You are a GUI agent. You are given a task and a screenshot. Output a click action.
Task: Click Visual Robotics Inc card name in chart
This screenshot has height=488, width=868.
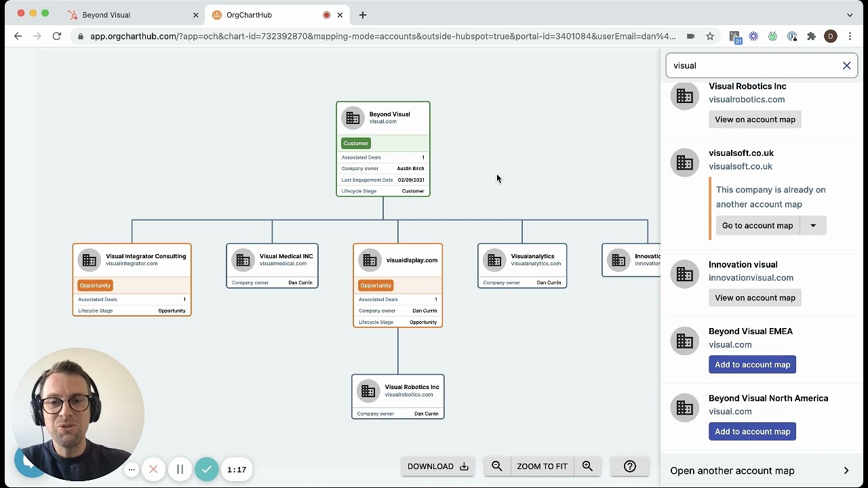pyautogui.click(x=412, y=387)
